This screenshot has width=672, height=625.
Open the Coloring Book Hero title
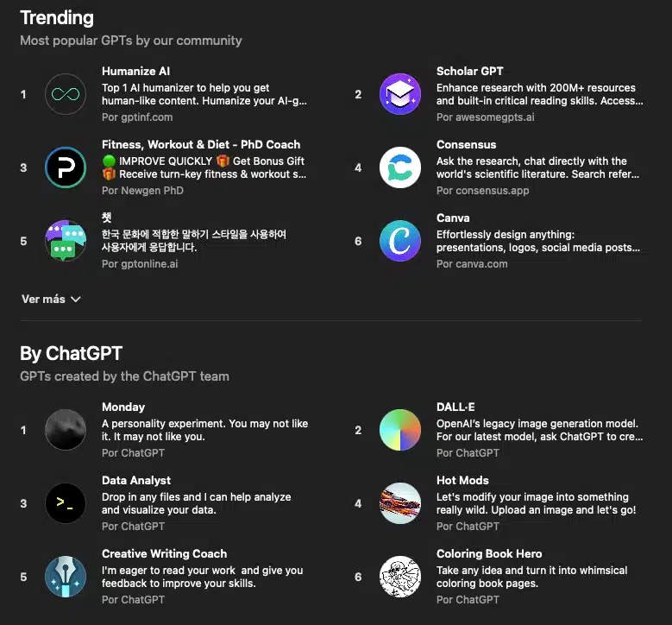(488, 553)
